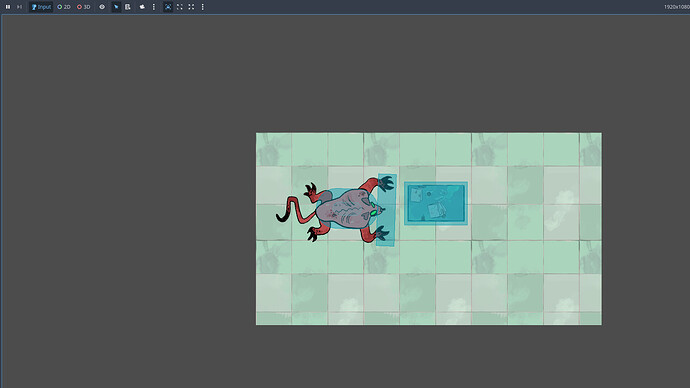
Task: Activate the single node select arrow tool
Action: pos(116,7)
